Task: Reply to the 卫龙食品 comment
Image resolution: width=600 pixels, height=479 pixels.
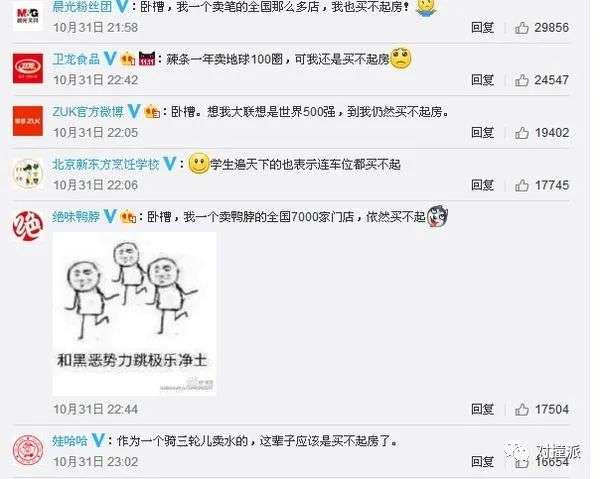Action: tap(483, 80)
